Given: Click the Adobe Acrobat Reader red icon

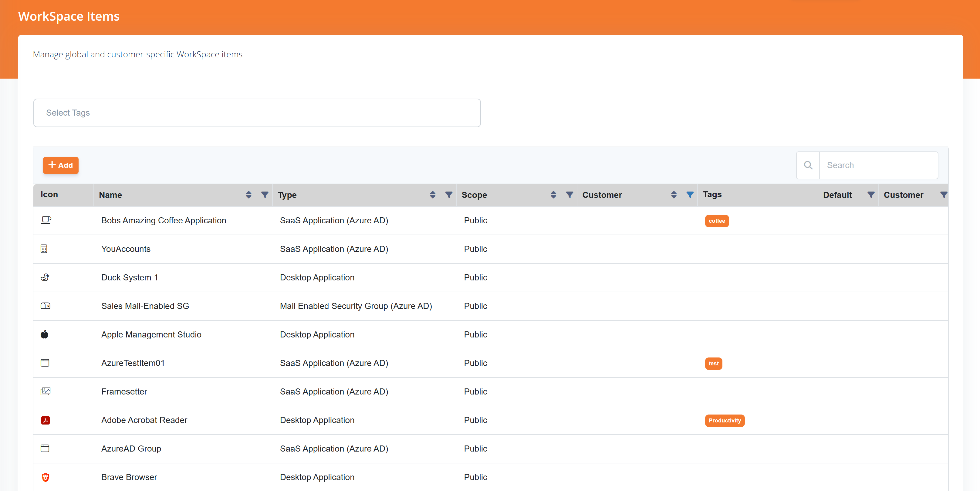Looking at the screenshot, I should click(45, 420).
